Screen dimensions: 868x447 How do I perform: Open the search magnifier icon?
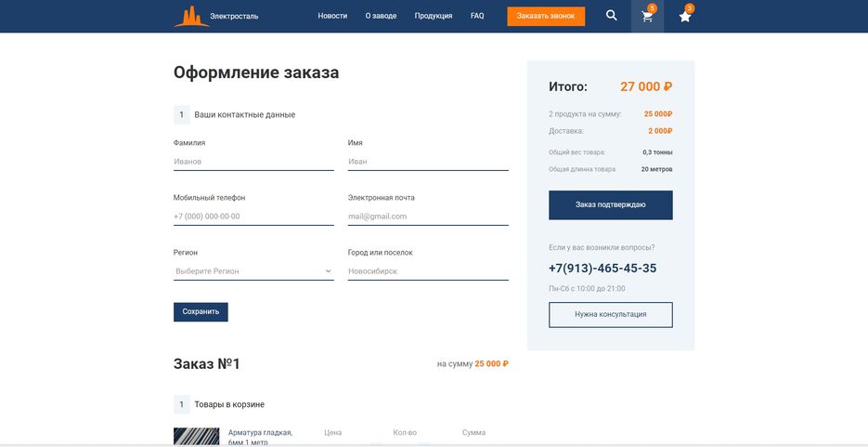(x=611, y=16)
